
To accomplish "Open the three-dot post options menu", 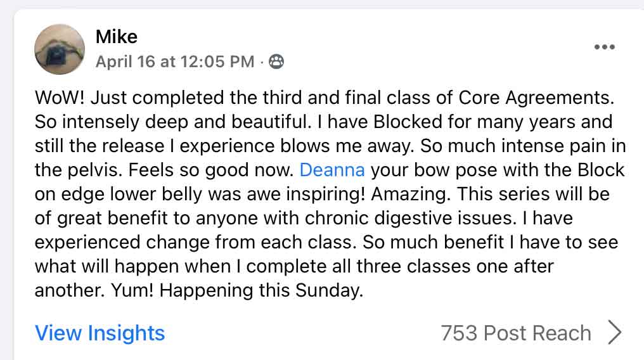I will click(603, 47).
